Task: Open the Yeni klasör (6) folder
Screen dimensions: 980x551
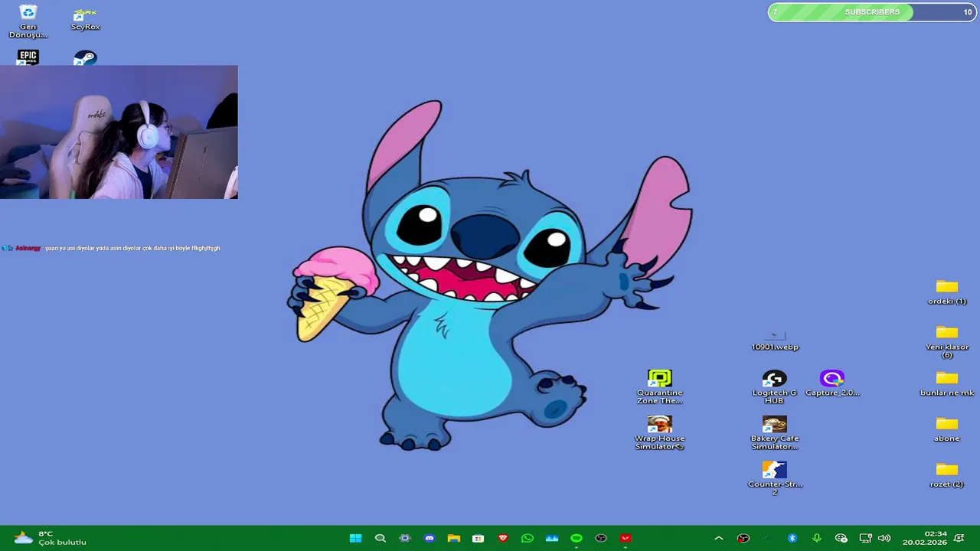Action: (x=946, y=342)
